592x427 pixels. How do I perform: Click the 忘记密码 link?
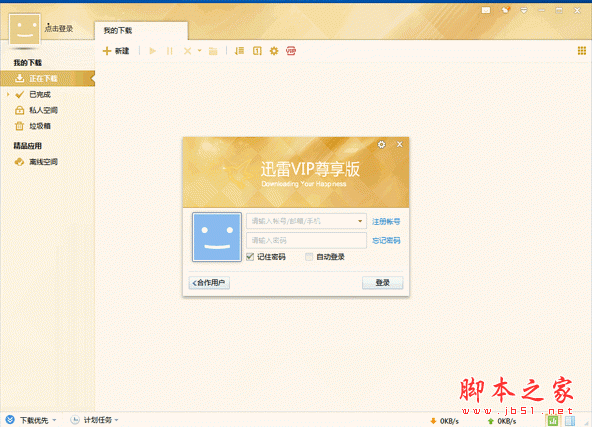[x=386, y=240]
